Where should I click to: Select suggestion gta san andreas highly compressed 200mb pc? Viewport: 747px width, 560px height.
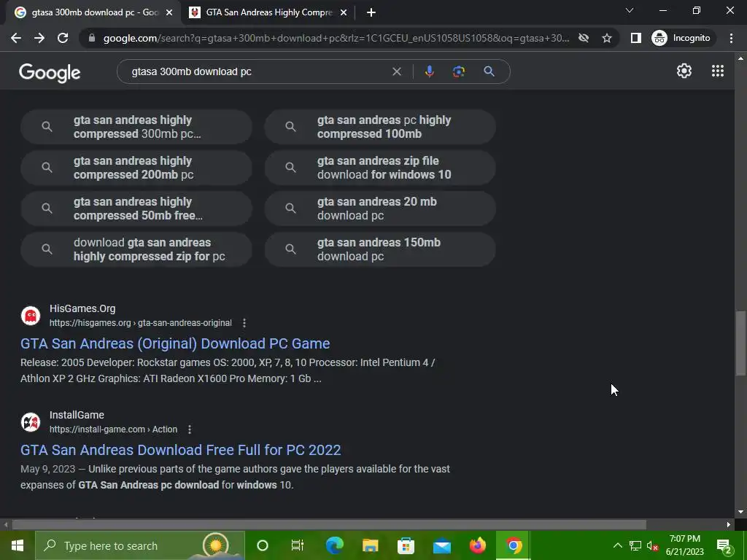tap(136, 168)
